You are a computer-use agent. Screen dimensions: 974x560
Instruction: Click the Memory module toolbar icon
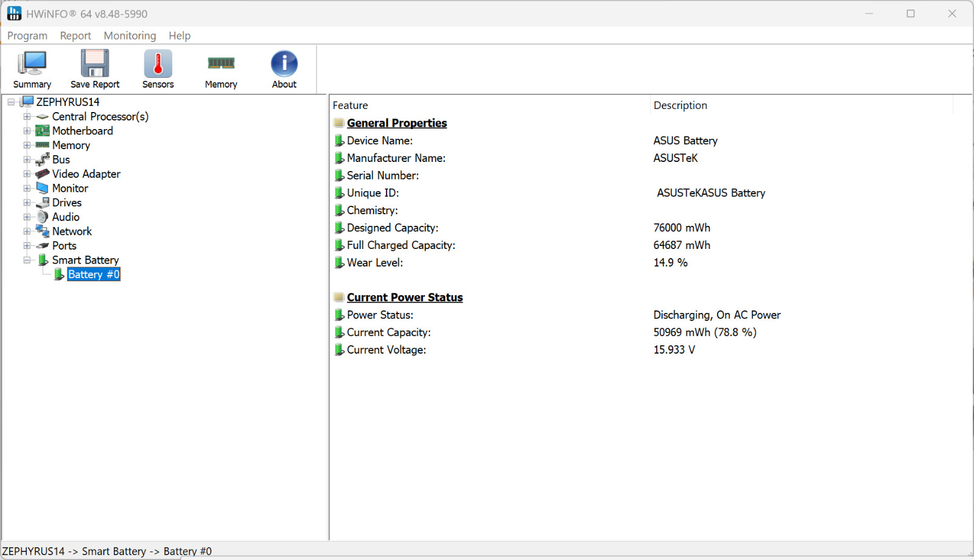pos(221,63)
